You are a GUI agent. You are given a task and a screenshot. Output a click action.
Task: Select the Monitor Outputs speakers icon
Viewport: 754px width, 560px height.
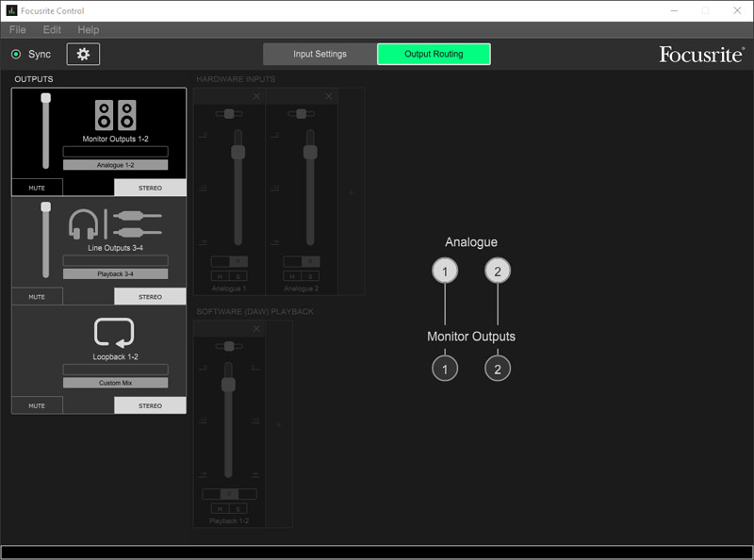(x=115, y=115)
